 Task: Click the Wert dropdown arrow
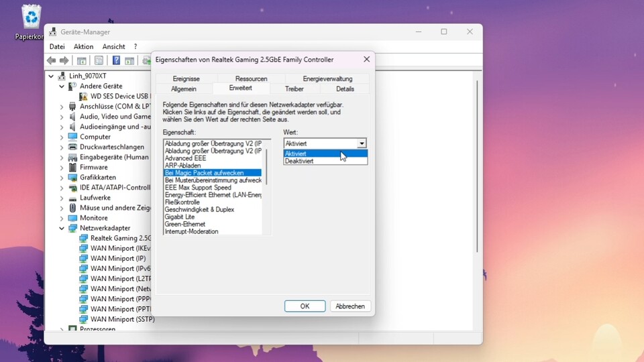pos(362,143)
